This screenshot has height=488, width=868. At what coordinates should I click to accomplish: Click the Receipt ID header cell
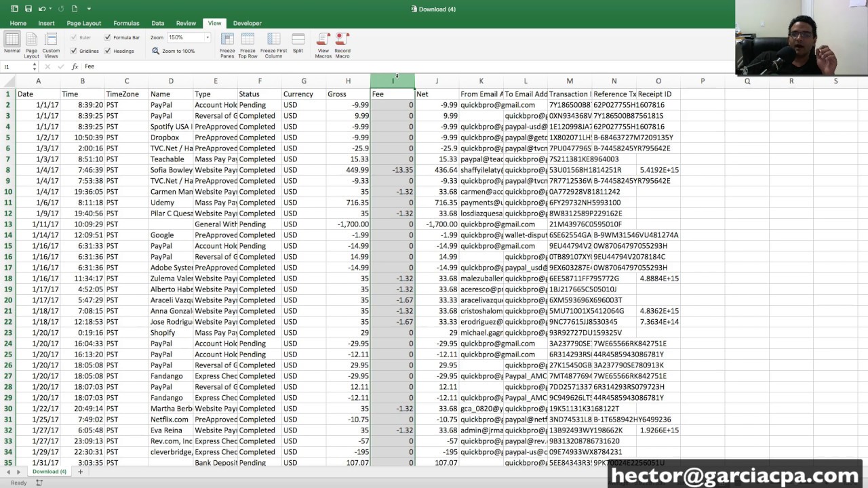point(658,94)
